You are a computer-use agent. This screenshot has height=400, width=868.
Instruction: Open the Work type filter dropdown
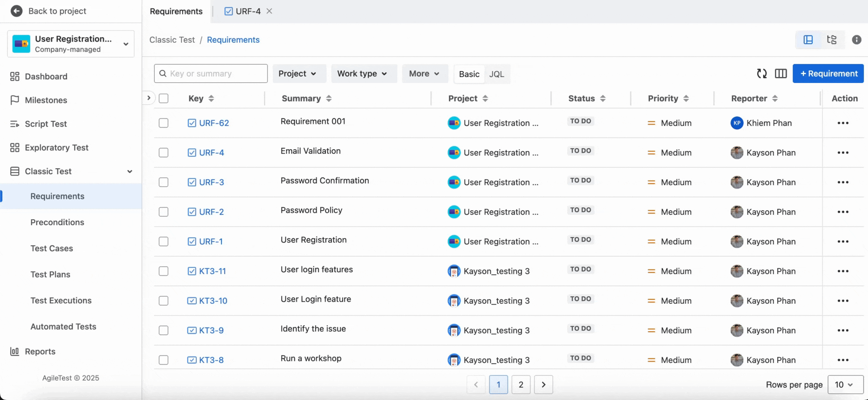[363, 73]
